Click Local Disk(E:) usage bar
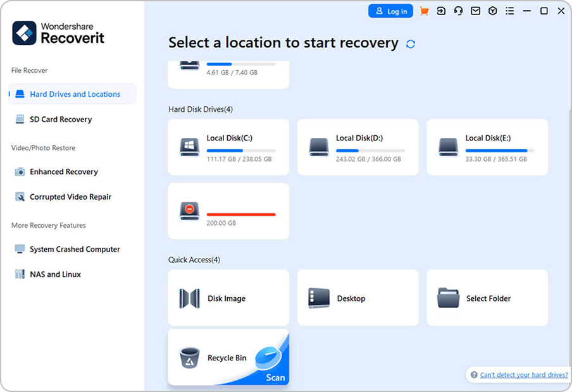 coord(500,150)
